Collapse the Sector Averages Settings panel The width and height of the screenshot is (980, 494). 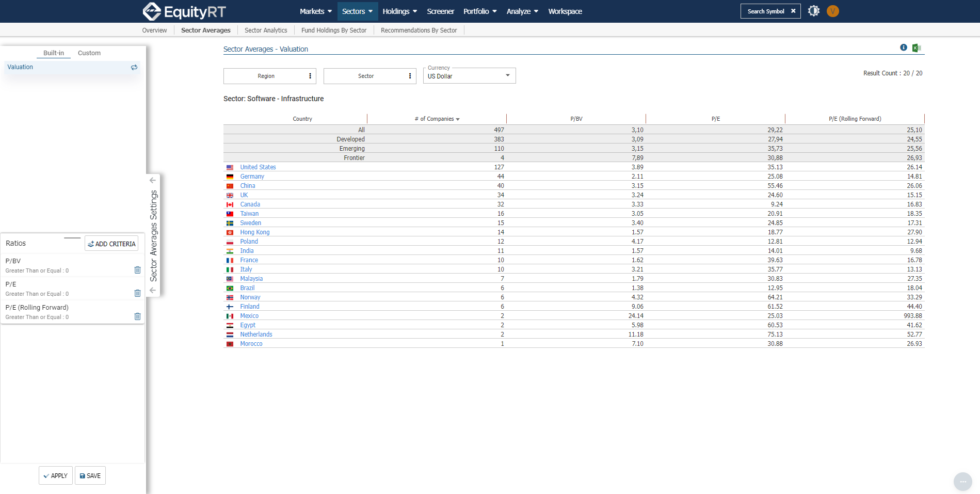(x=153, y=181)
